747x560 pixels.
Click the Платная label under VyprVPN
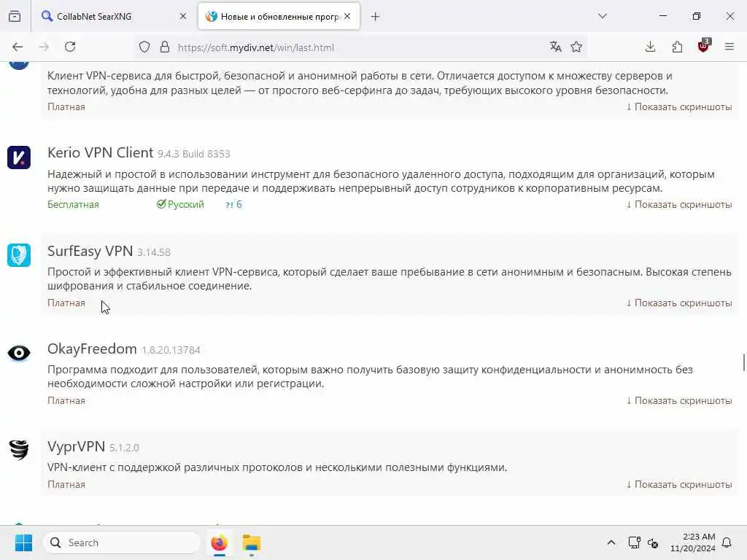66,484
